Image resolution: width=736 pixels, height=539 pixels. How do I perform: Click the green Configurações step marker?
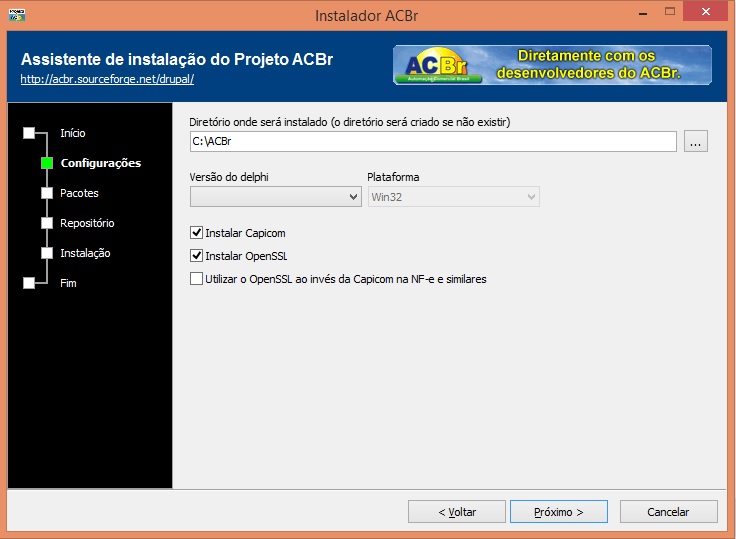[x=47, y=163]
